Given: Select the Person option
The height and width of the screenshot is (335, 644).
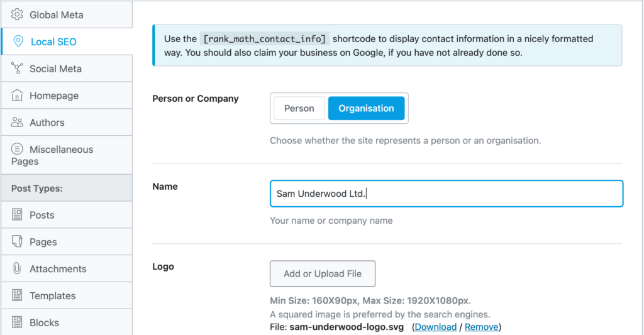Looking at the screenshot, I should (x=299, y=108).
